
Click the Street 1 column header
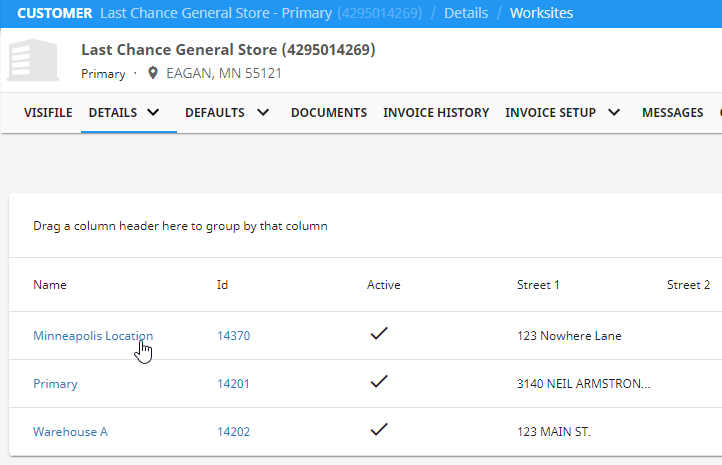pos(538,285)
